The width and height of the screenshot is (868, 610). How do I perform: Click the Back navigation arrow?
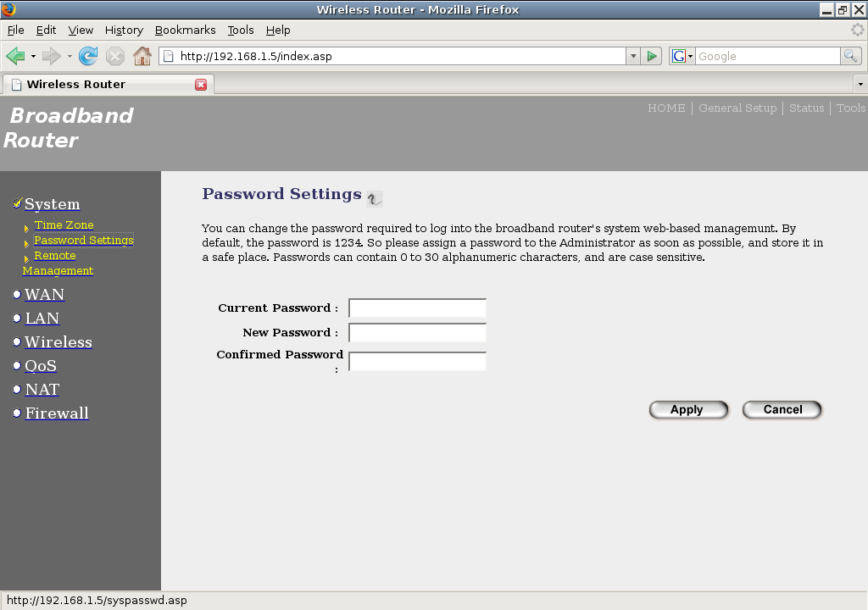[15, 56]
